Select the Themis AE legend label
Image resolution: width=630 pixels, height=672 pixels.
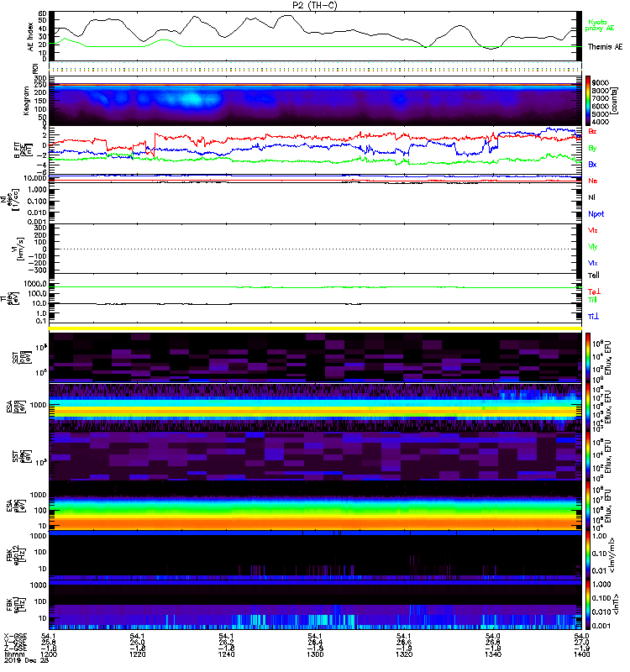[x=605, y=47]
